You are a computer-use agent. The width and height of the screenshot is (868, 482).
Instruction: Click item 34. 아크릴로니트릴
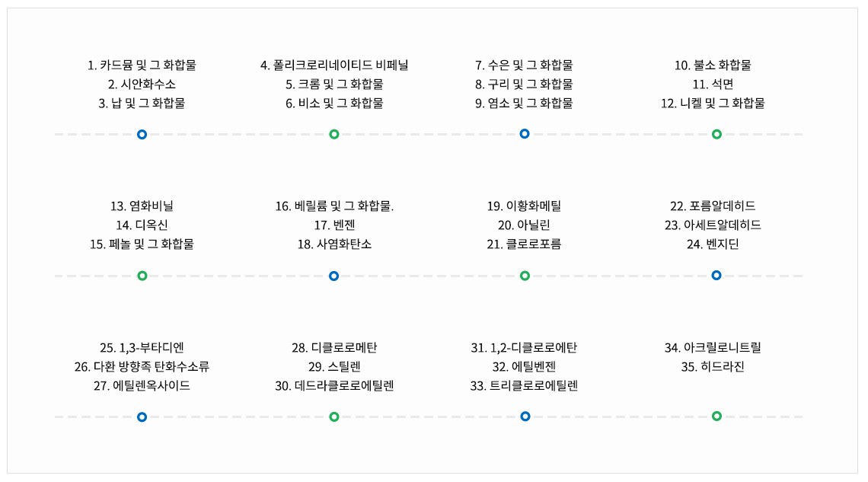(713, 348)
